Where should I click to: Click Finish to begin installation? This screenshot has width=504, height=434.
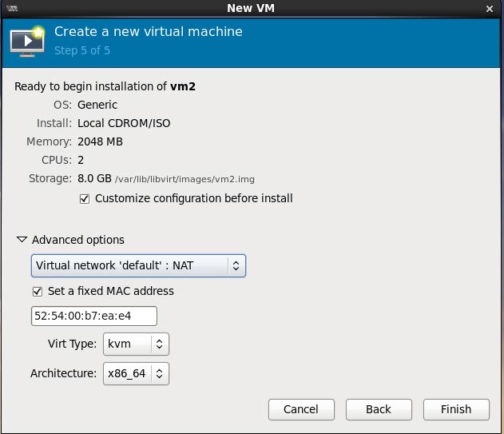coord(455,409)
